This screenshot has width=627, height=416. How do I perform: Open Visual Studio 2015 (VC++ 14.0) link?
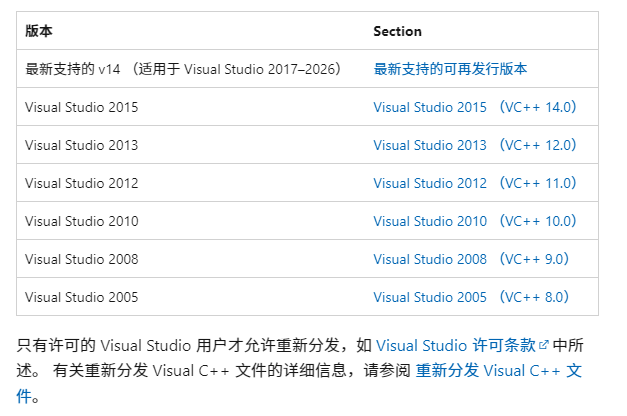[475, 107]
